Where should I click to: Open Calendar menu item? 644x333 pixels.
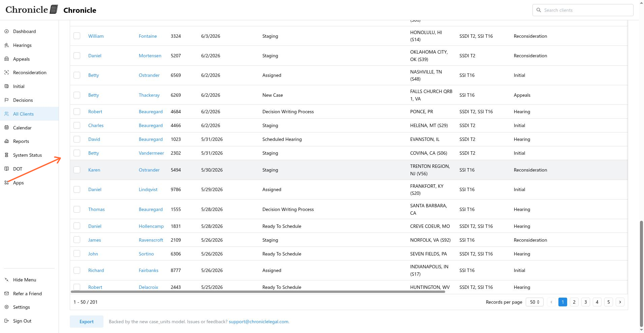pyautogui.click(x=29, y=128)
